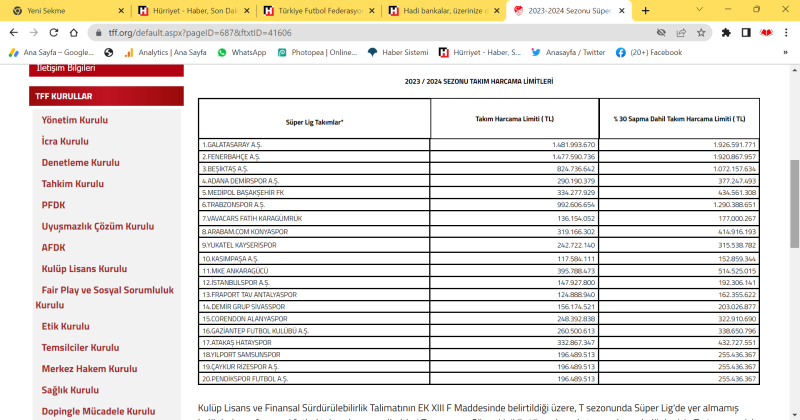Select the 6.TRABZONSPOR A.Ş. table cell
This screenshot has height=420, width=800.
[314, 205]
